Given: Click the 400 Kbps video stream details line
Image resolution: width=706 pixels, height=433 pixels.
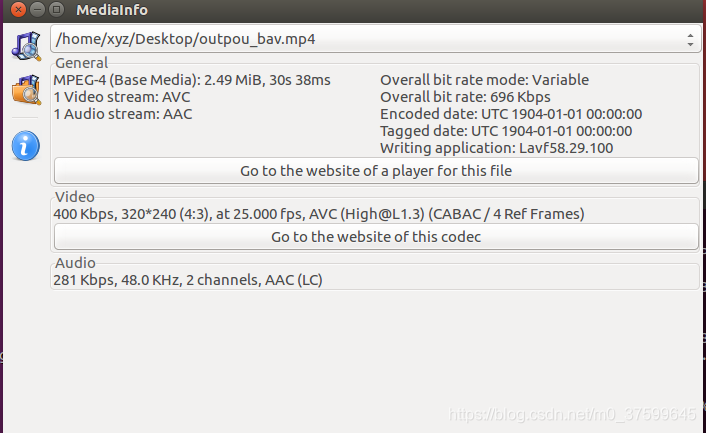Looking at the screenshot, I should (319, 214).
